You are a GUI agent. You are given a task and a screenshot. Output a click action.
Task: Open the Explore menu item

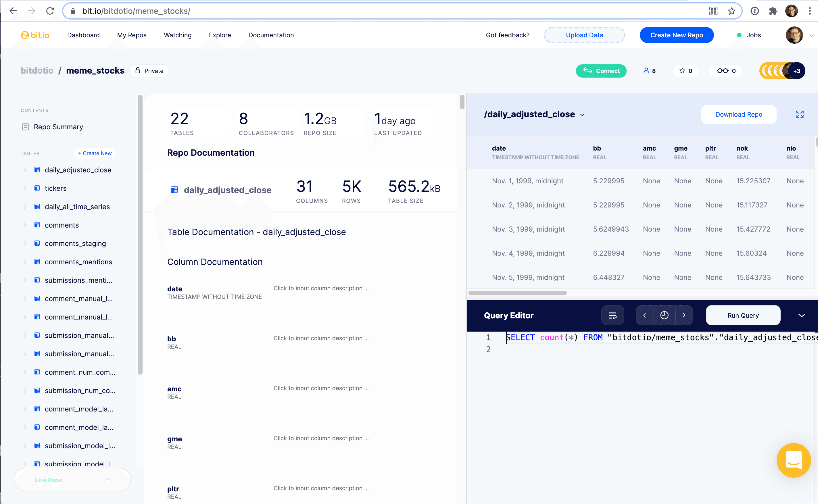(x=220, y=35)
